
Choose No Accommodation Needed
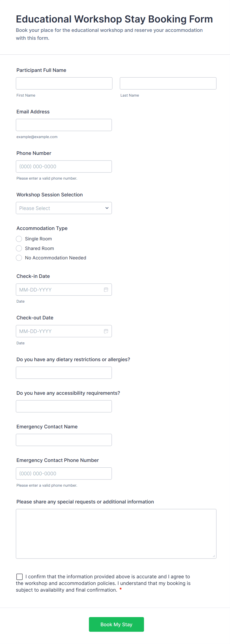tap(19, 258)
